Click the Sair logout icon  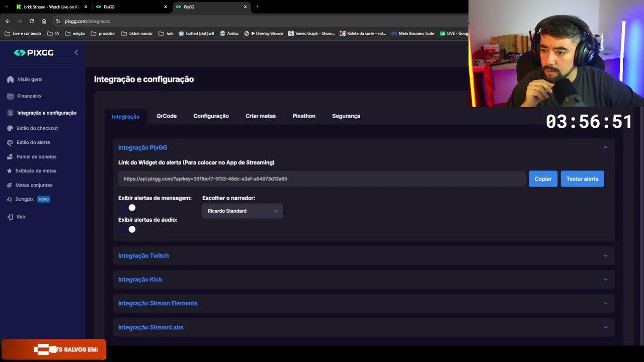(x=10, y=217)
